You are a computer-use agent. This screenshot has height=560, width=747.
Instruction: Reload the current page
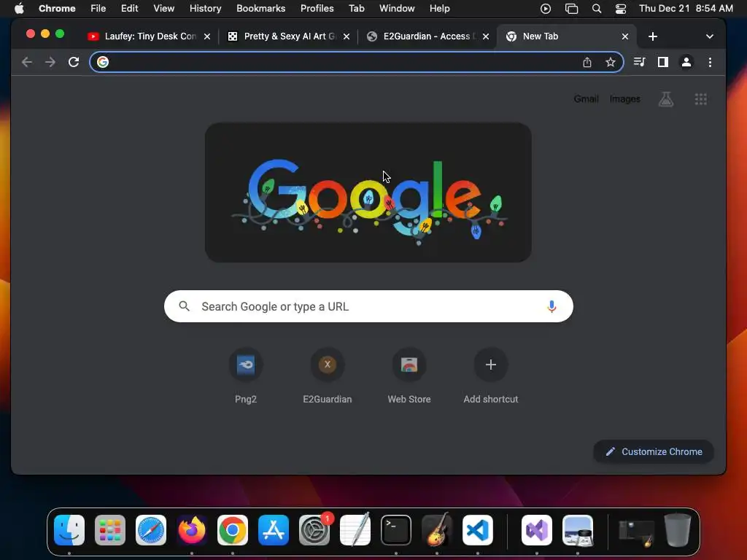74,62
